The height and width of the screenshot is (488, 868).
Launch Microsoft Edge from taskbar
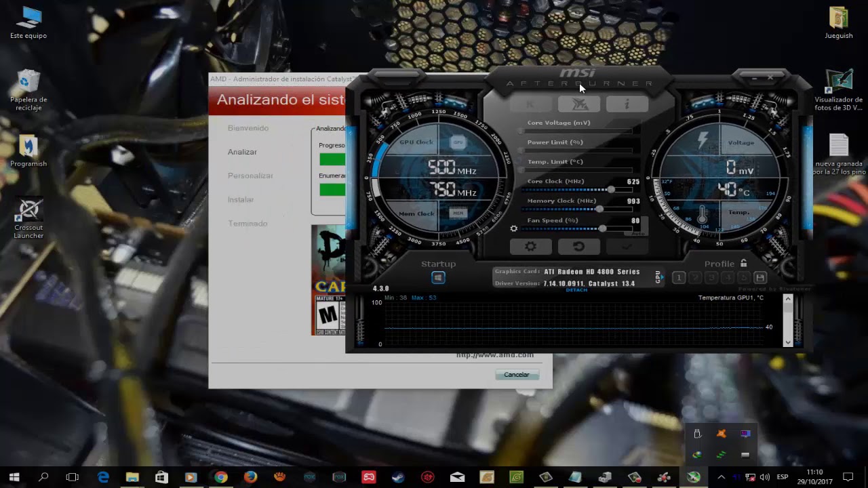pos(103,477)
